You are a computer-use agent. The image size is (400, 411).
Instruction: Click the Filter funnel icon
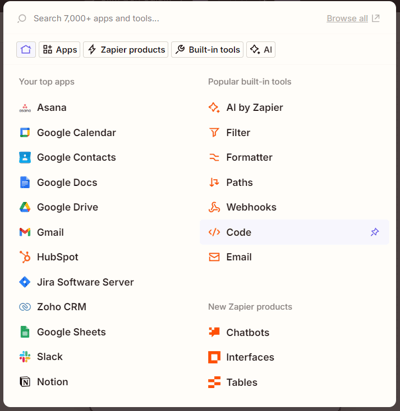click(214, 133)
